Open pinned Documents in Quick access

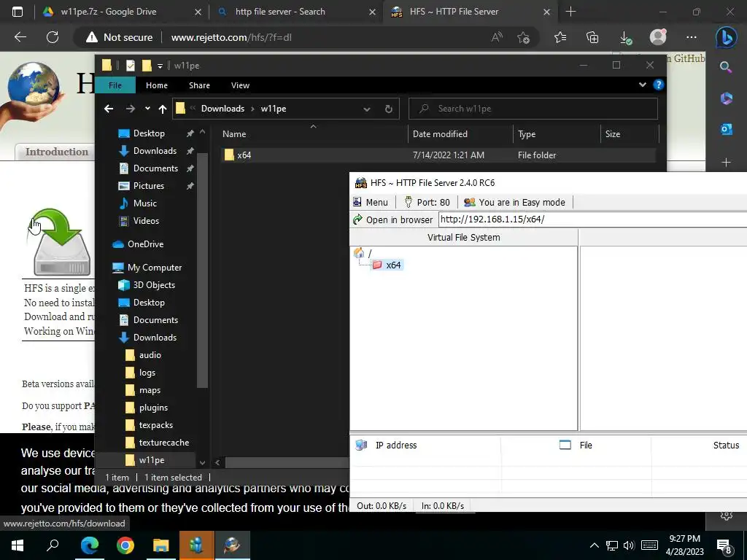(155, 168)
